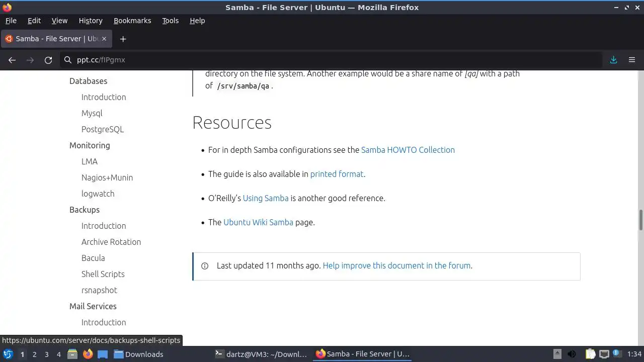
Task: Open the Samba HOWTO Collection link
Action: coord(408,150)
